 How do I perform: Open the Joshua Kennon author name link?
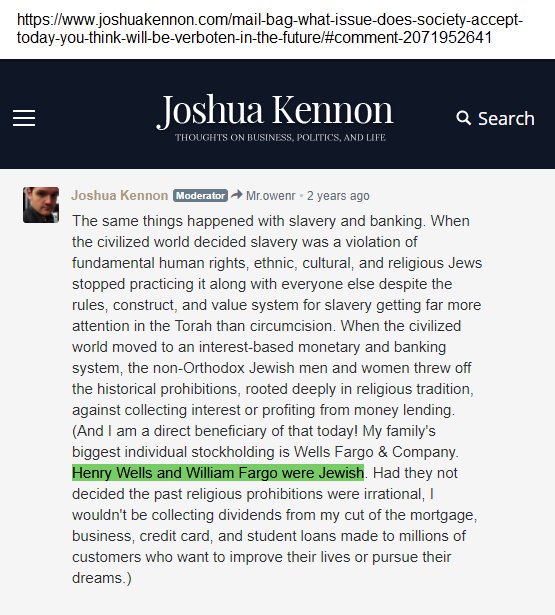point(120,195)
